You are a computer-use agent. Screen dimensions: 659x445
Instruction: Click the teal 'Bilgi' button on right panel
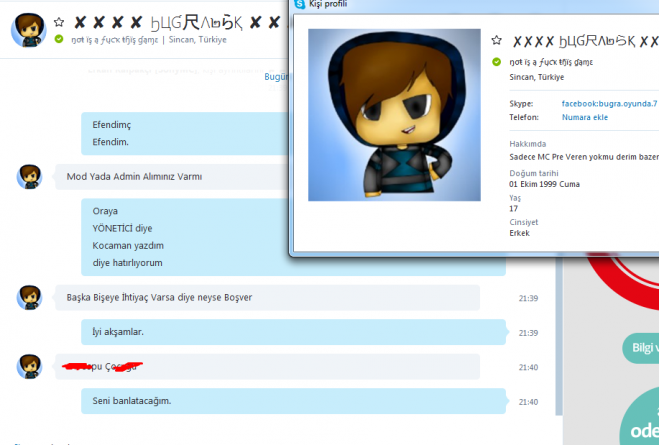(641, 348)
